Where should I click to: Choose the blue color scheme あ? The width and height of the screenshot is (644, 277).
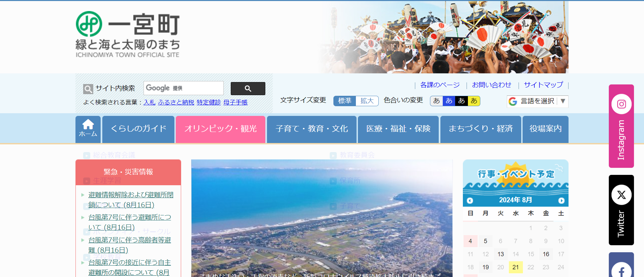449,101
